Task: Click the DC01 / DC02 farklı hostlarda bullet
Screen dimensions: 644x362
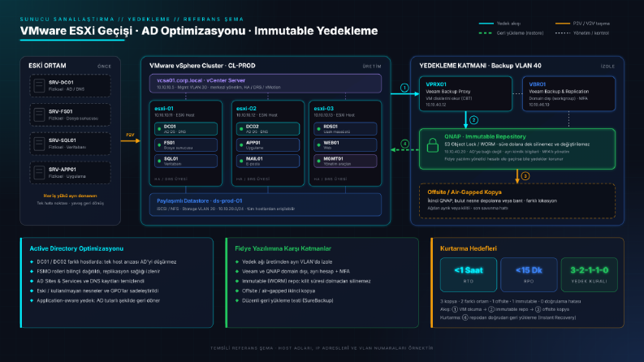Action: click(x=103, y=262)
